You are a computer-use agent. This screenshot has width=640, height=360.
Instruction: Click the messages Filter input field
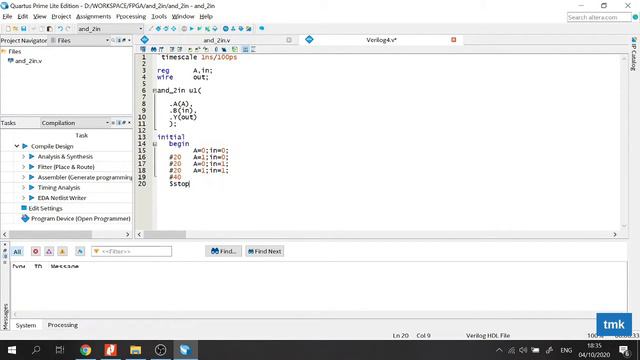(x=131, y=251)
